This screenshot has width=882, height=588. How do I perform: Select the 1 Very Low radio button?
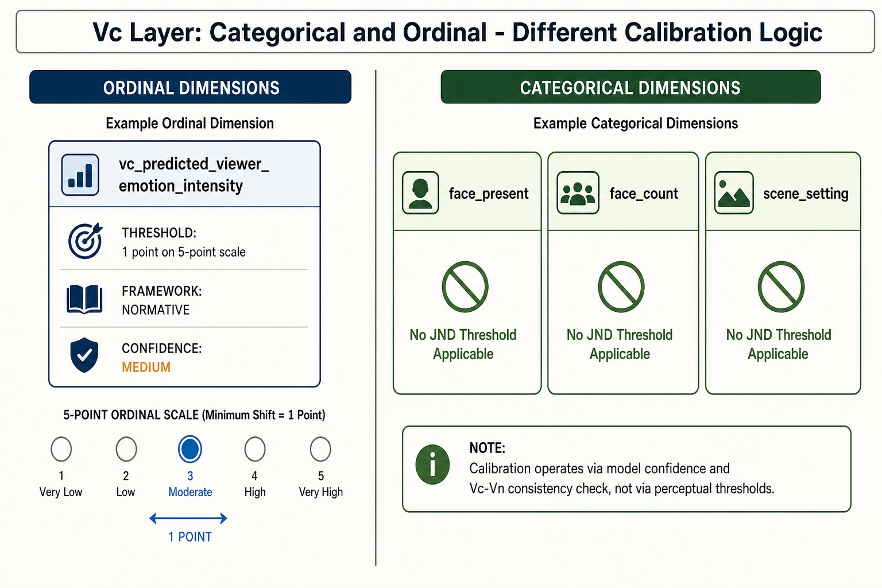(x=61, y=450)
